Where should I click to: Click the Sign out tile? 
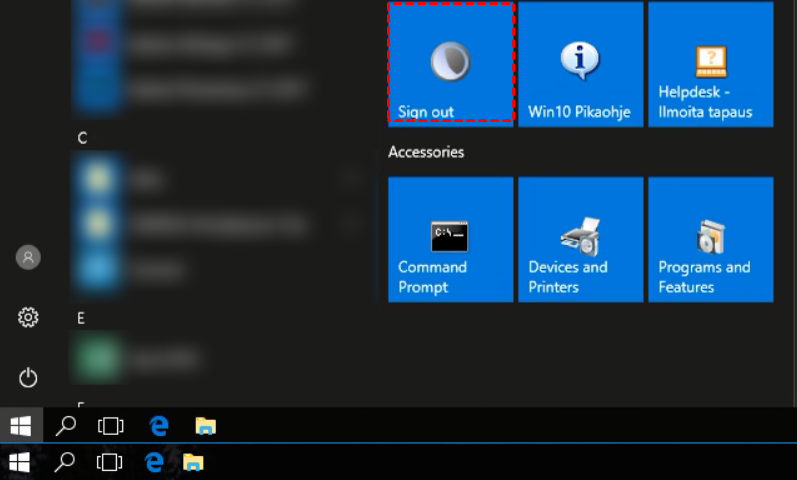450,64
